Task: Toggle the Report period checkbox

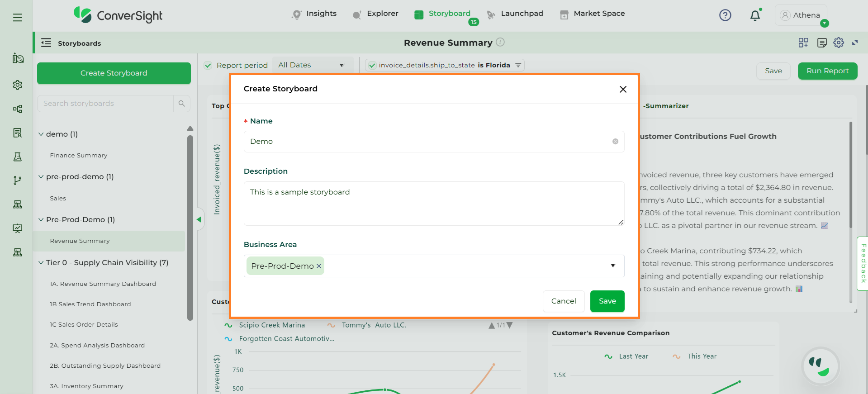Action: coord(208,65)
